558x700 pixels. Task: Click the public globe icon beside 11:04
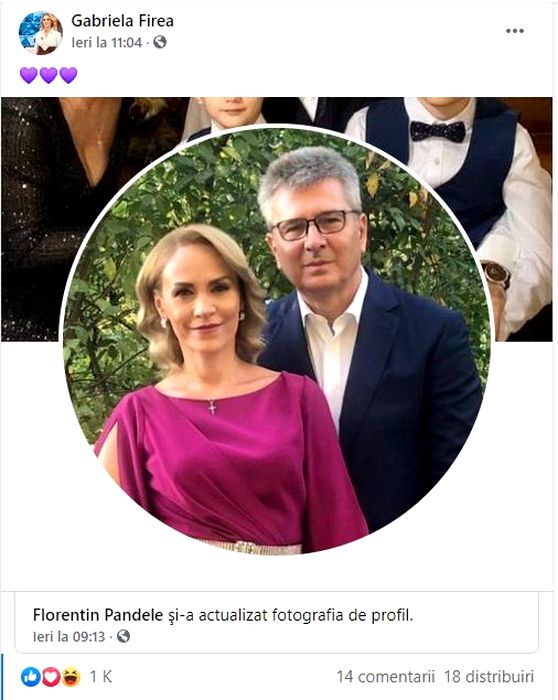click(x=160, y=42)
